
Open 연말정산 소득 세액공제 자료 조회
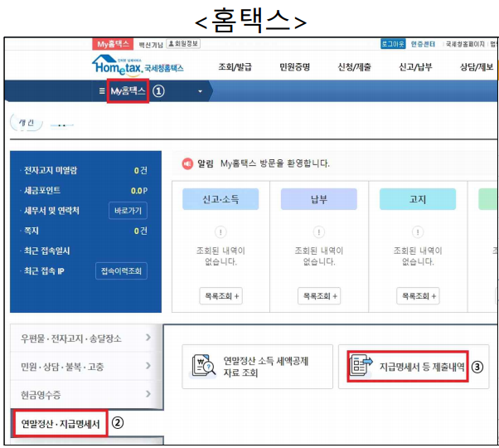tap(258, 367)
